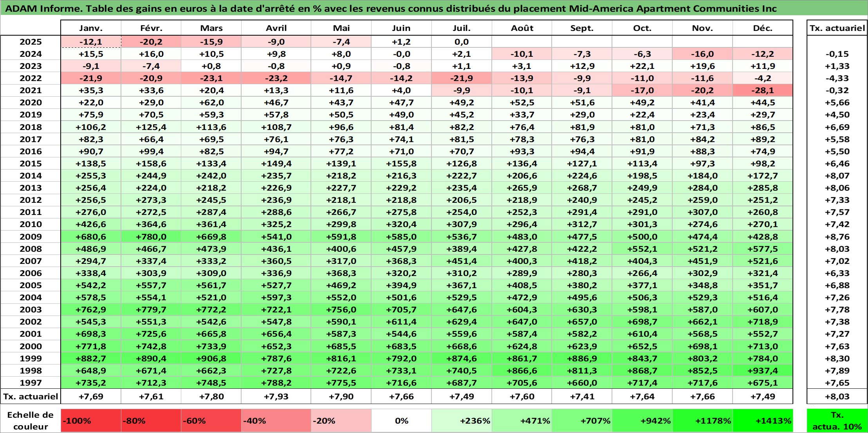The height and width of the screenshot is (433, 868).
Task: Select the 0% white color scale swatch
Action: pos(401,421)
